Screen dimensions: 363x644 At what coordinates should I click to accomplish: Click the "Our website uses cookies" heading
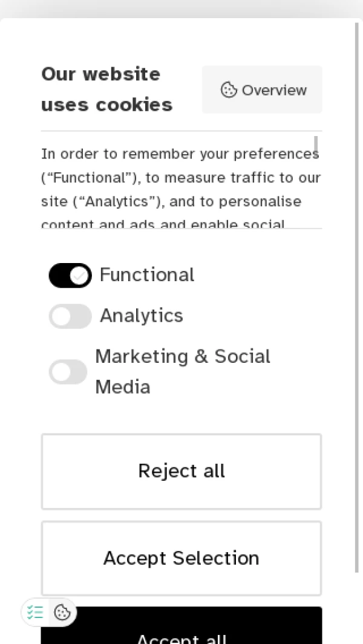[106, 89]
